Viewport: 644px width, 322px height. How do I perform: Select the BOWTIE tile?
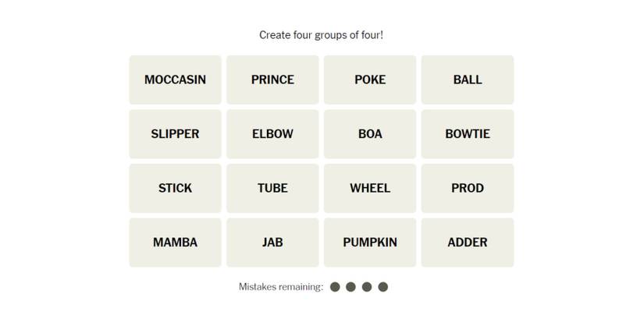468,134
